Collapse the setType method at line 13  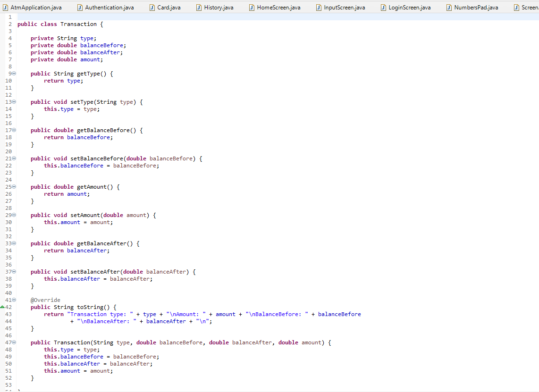(14, 101)
